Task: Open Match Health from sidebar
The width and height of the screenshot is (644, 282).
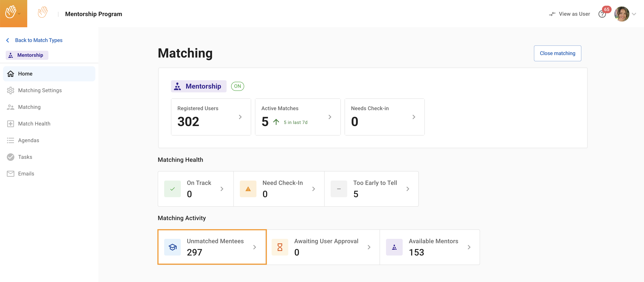Action: (34, 124)
